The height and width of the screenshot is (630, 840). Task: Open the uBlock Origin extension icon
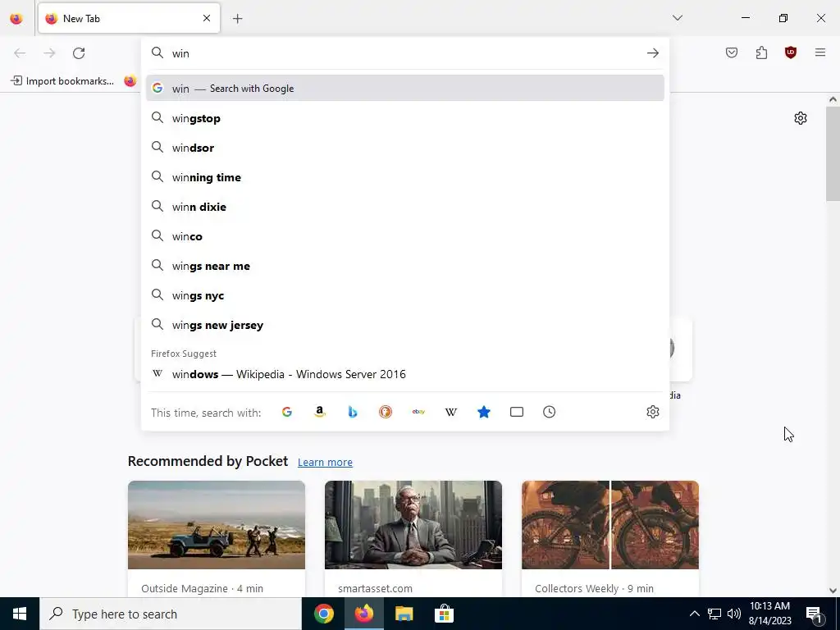[x=791, y=52]
